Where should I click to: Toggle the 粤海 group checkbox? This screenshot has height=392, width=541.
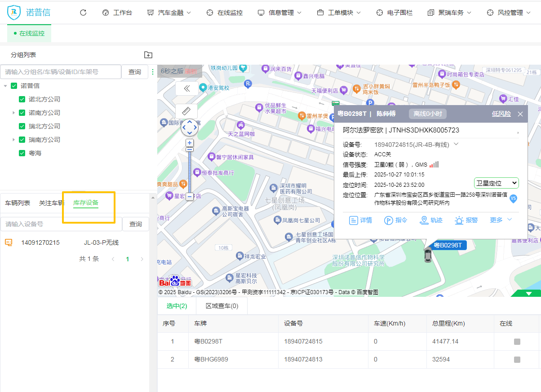pyautogui.click(x=22, y=153)
